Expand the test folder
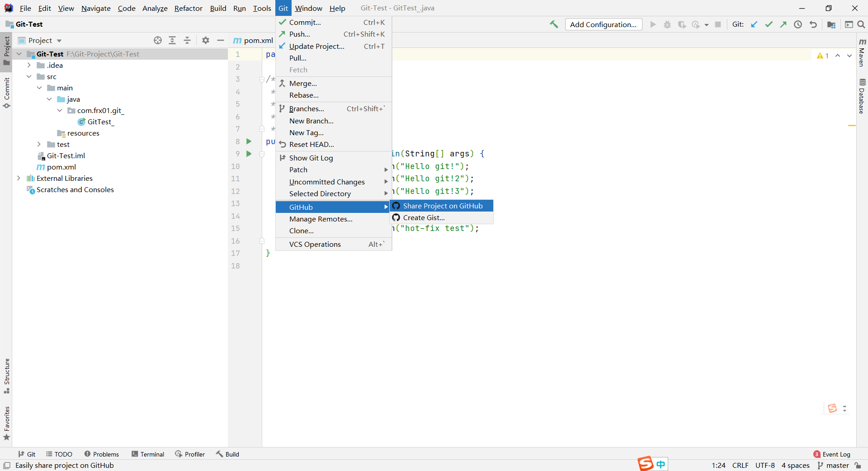The image size is (868, 471). 39,144
